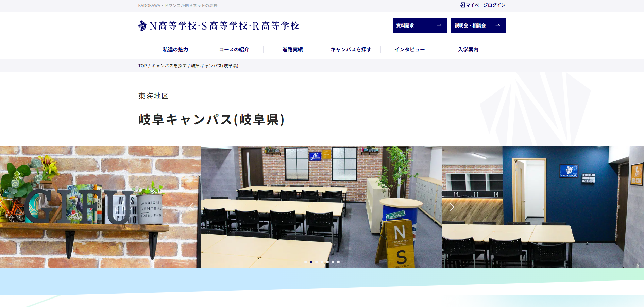Select the 進路実績 menu item

pos(292,50)
